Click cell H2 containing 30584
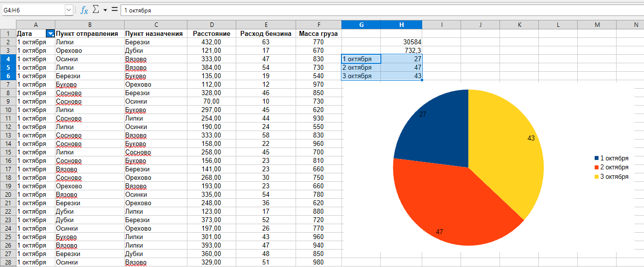The height and width of the screenshot is (267, 644). [x=401, y=42]
